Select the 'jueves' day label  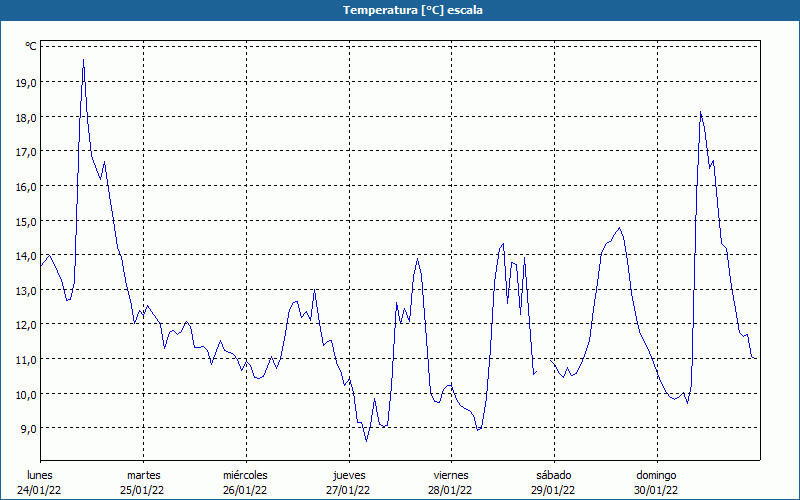[349, 476]
